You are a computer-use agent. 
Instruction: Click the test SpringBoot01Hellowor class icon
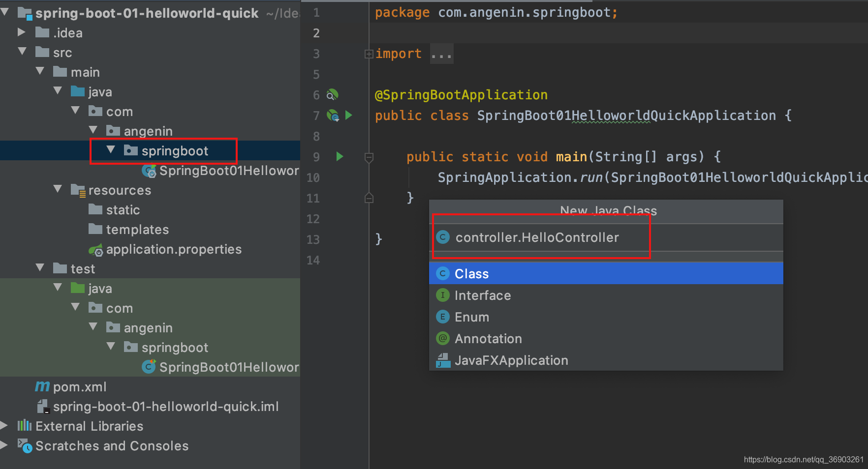(x=149, y=366)
